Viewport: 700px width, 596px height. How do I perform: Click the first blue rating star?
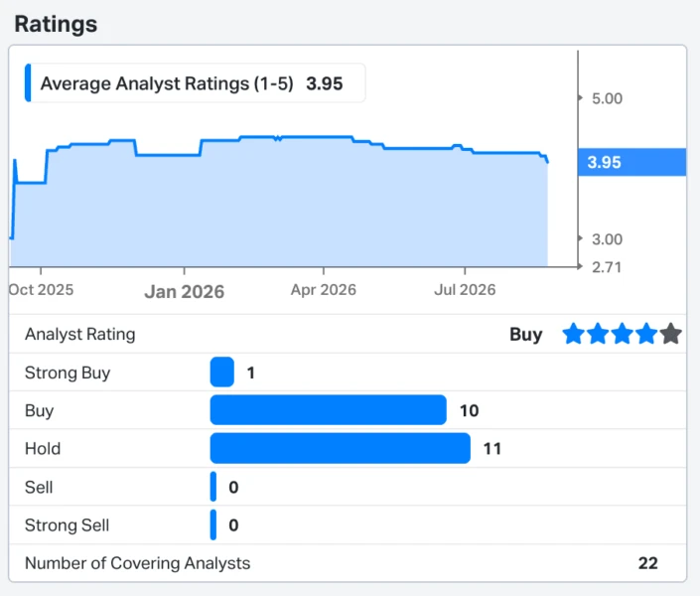573,334
